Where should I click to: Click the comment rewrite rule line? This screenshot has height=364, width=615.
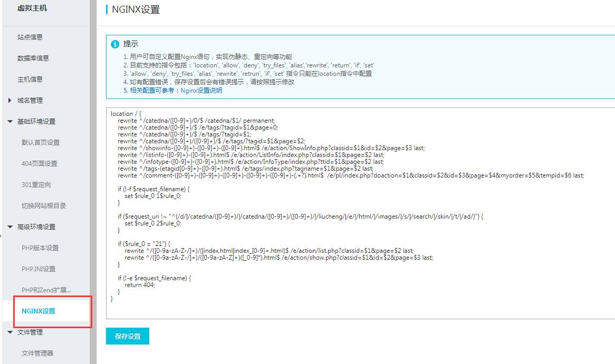[351, 175]
